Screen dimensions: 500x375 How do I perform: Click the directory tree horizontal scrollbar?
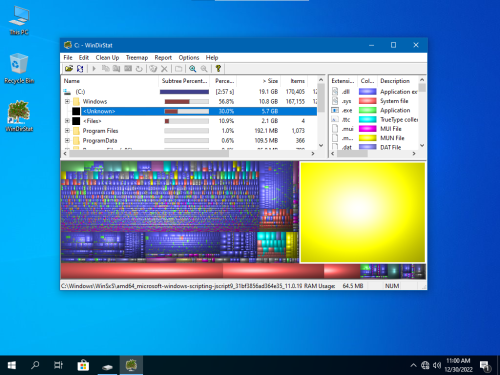(149, 154)
